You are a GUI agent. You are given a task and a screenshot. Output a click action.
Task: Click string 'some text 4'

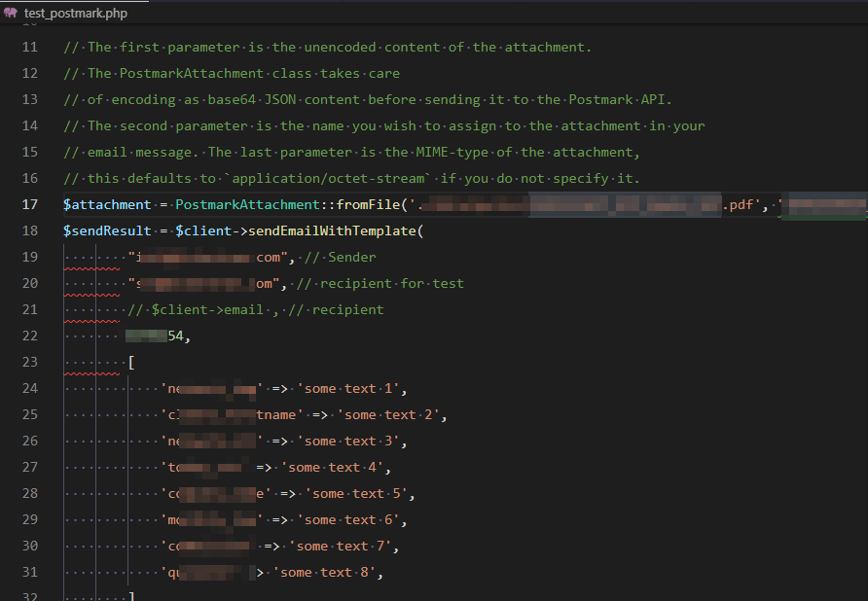[332, 467]
